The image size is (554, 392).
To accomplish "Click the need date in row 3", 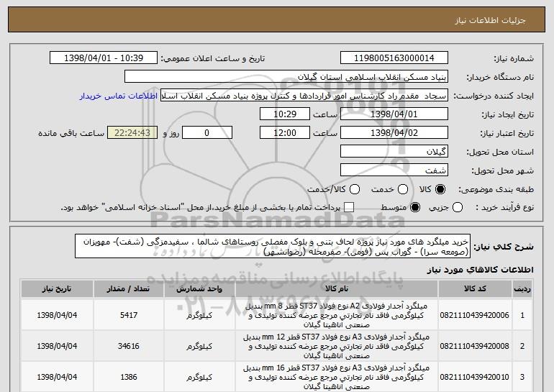I will tap(57, 377).
